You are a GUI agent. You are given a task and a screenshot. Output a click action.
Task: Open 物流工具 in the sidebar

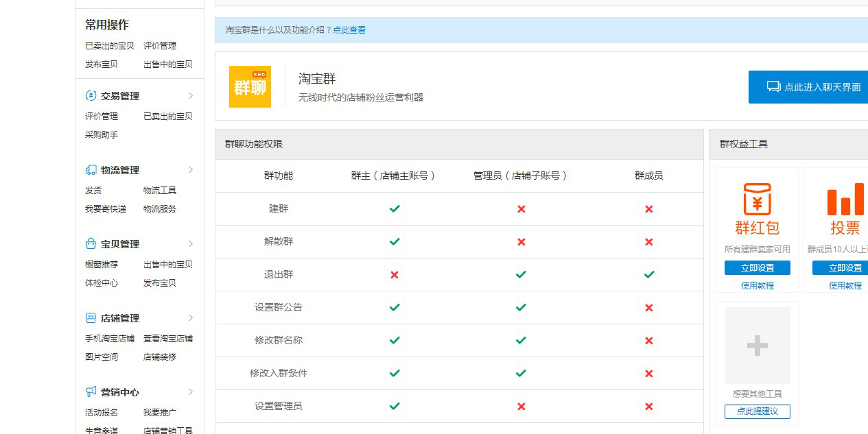coord(160,191)
